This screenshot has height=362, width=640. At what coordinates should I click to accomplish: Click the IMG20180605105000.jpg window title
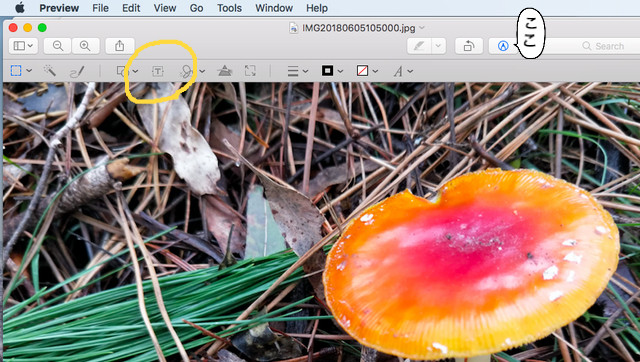[358, 28]
